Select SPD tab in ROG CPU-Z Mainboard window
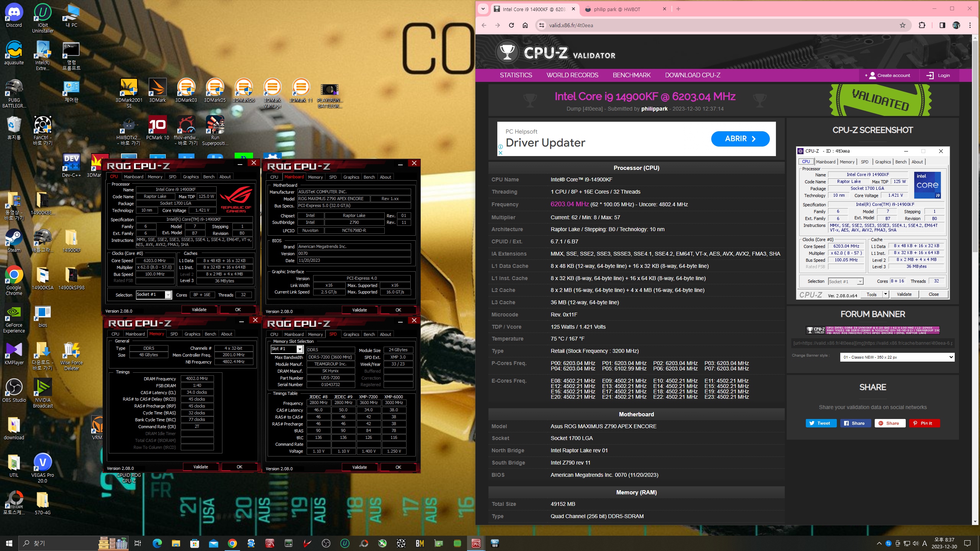Screen dimensions: 980x551 click(x=333, y=177)
